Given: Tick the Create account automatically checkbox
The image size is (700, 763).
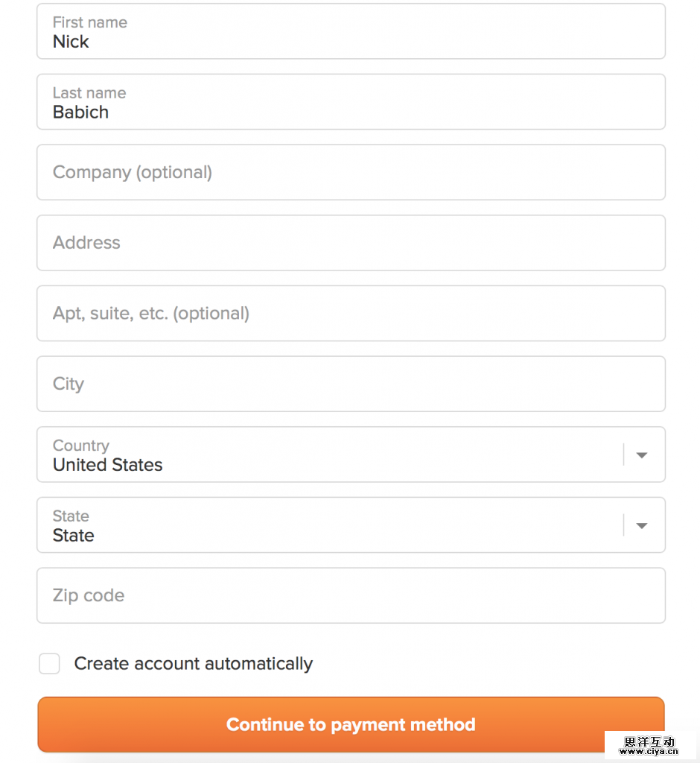Looking at the screenshot, I should pos(49,664).
